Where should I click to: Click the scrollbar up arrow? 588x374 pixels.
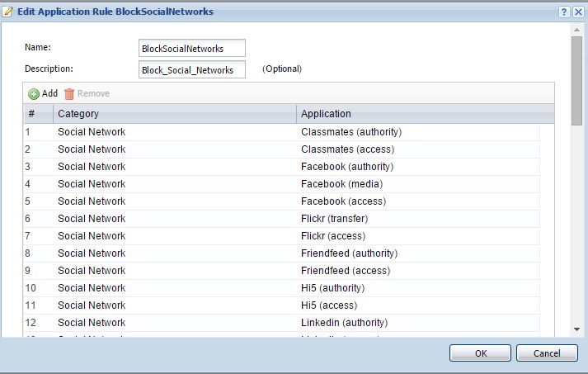[x=576, y=30]
